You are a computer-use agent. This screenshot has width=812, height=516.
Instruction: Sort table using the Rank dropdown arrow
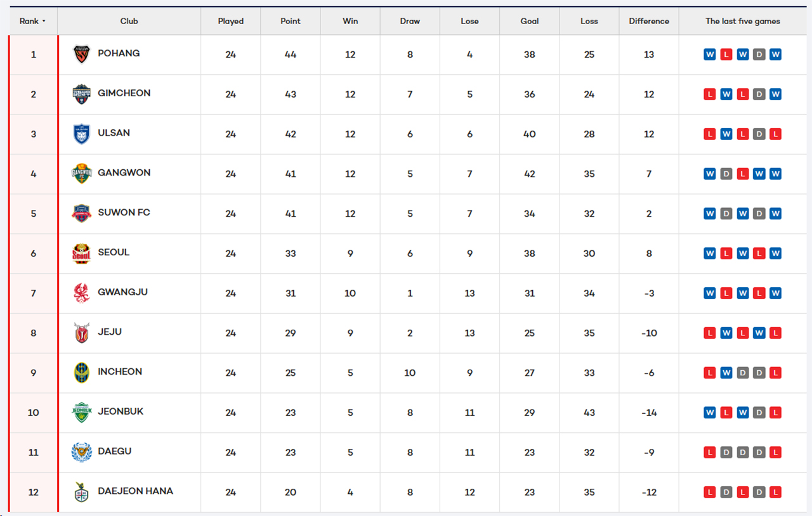click(x=44, y=22)
